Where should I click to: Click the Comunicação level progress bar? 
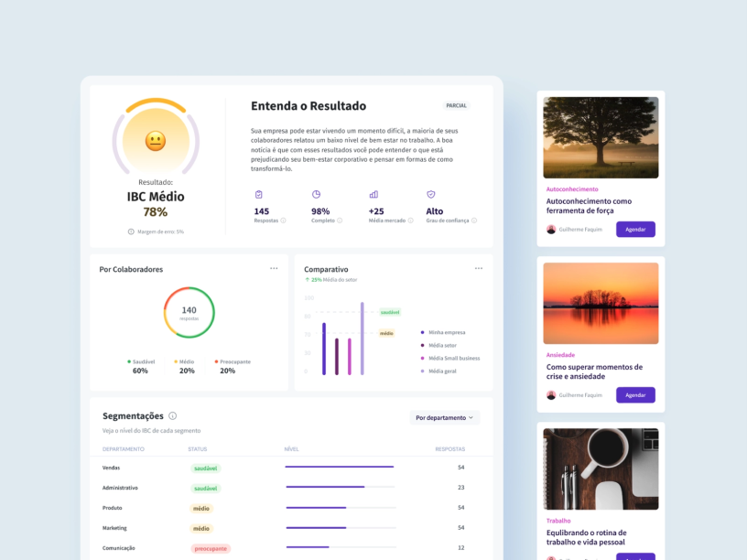point(341,547)
